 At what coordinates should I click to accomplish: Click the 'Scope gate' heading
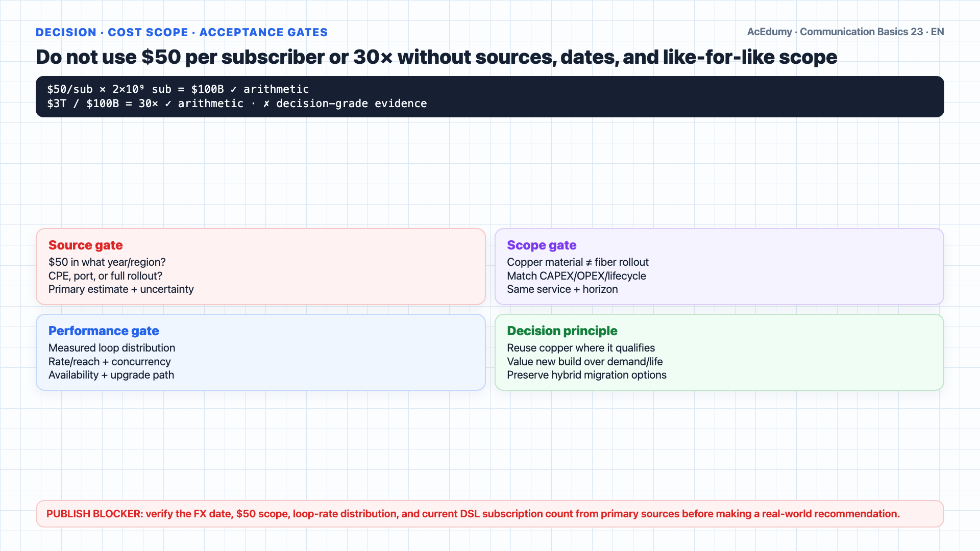(x=542, y=245)
